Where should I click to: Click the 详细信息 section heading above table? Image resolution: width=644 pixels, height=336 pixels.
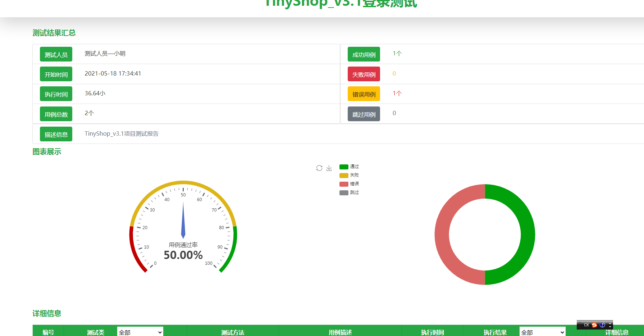coord(47,313)
